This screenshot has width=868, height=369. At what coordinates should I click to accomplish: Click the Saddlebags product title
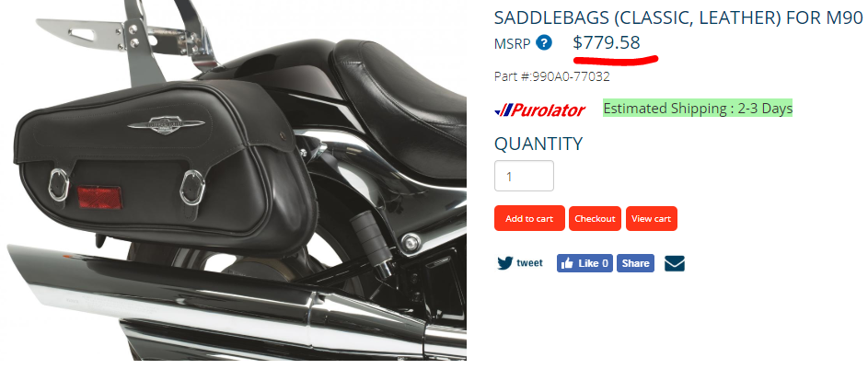point(678,17)
